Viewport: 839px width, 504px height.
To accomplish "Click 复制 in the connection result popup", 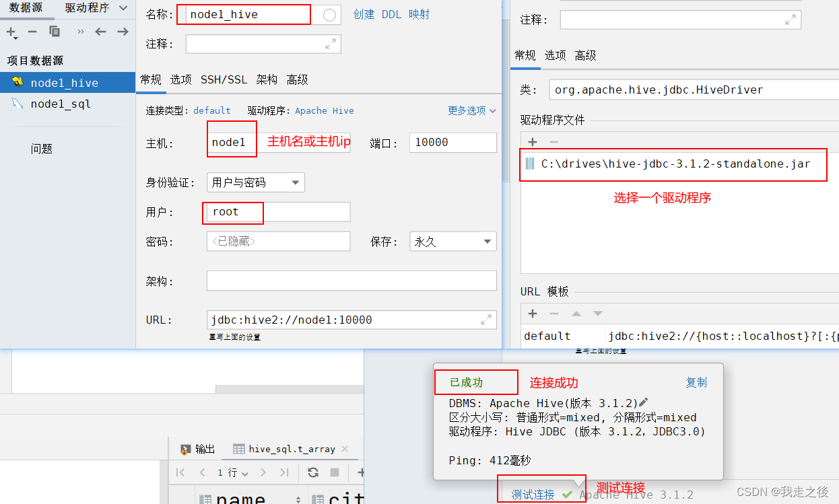I will pyautogui.click(x=696, y=382).
